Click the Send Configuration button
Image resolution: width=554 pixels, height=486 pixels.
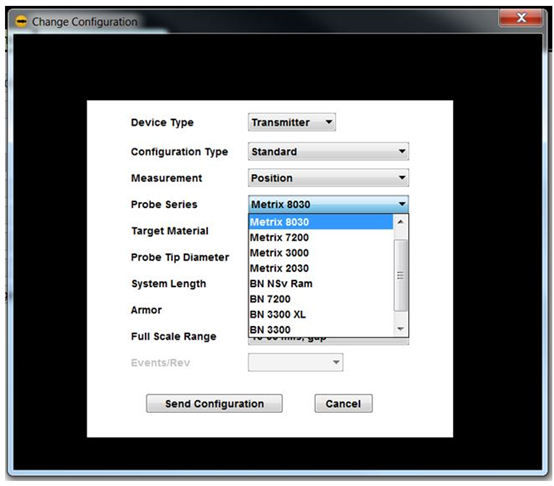click(214, 403)
